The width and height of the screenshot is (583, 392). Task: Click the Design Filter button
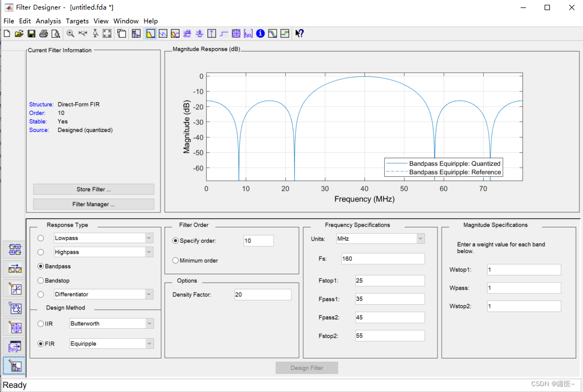click(307, 368)
